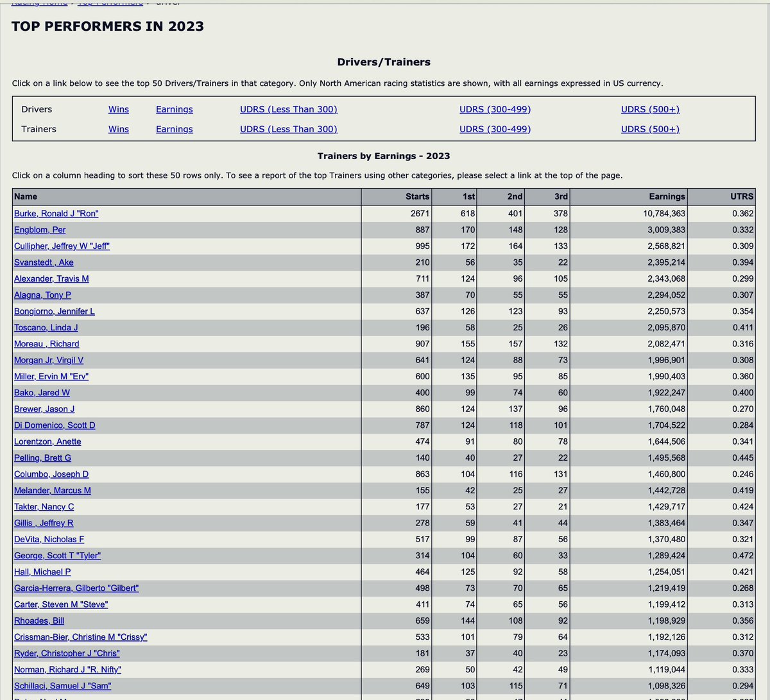Image resolution: width=770 pixels, height=700 pixels.
Task: Open Schillaci, Samuel J "Sam" link
Action: 62,686
